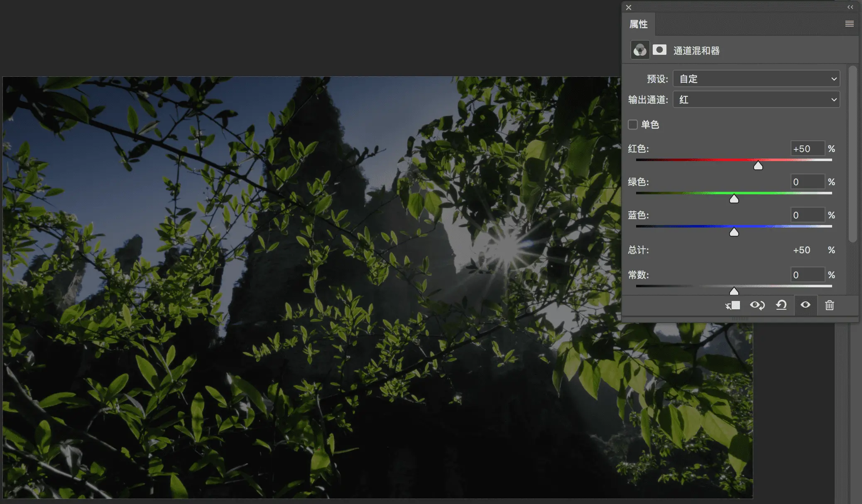Image resolution: width=862 pixels, height=504 pixels.
Task: Enable the 单色 monochrome checkbox
Action: tap(633, 125)
